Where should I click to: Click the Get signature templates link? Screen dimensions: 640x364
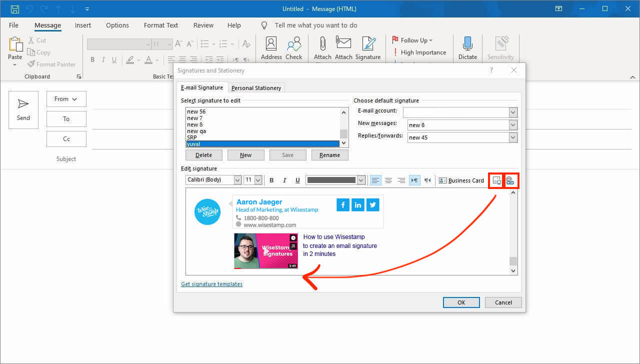click(211, 283)
